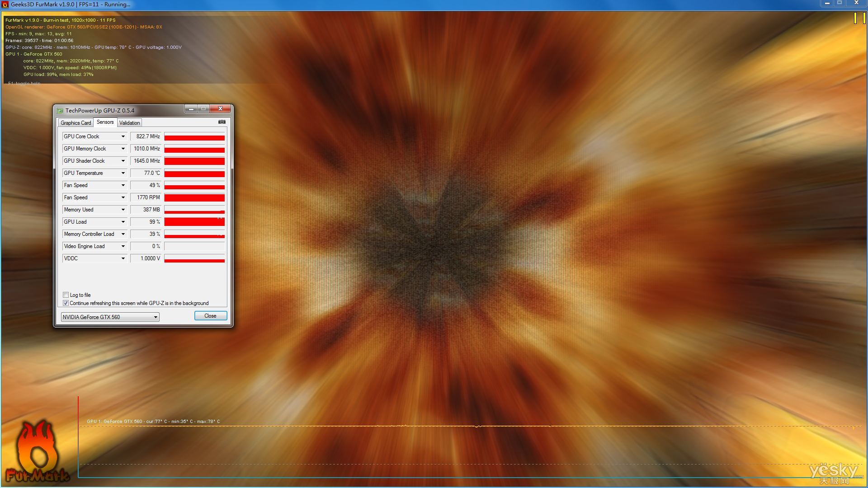The image size is (868, 488).
Task: Click the 99 % GPU load value
Action: tap(146, 222)
